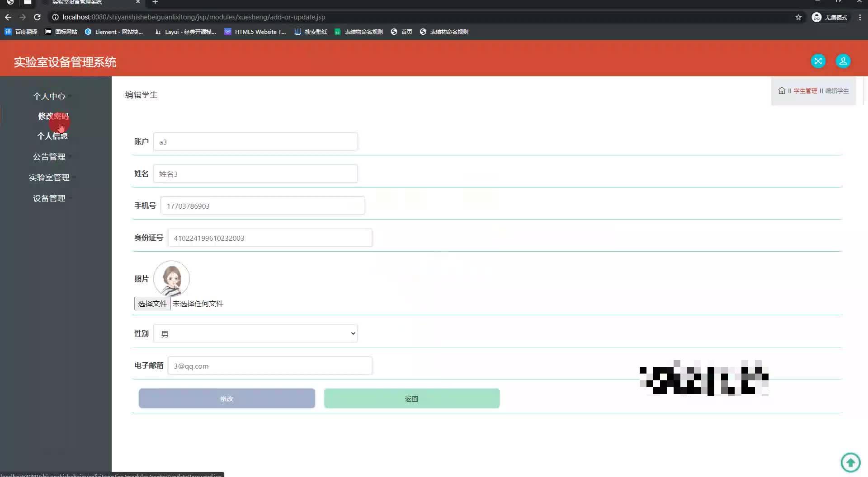Click browser forward arrow

(23, 17)
